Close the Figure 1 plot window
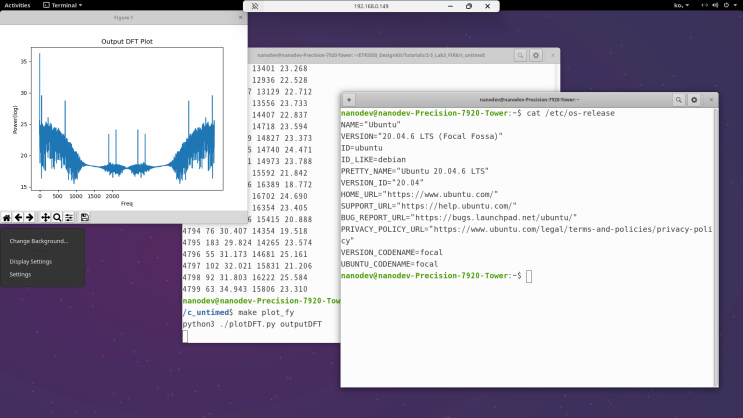This screenshot has height=418, width=743. point(240,18)
